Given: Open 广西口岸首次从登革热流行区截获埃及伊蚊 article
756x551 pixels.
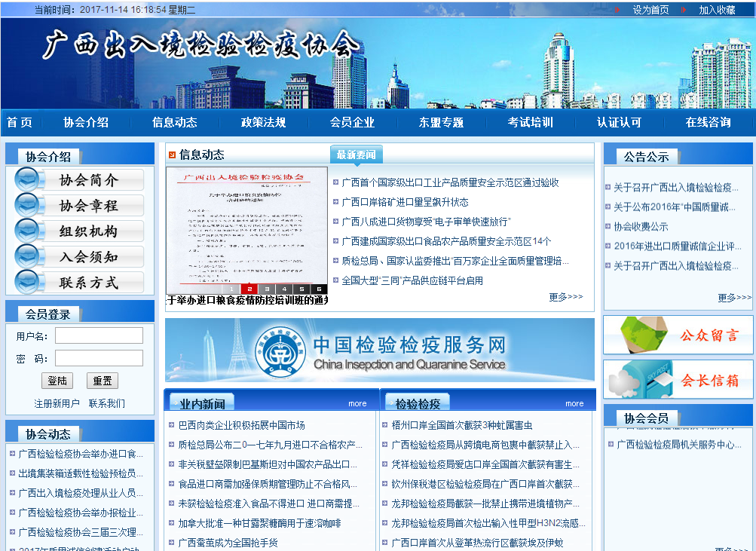Looking at the screenshot, I should click(477, 543).
